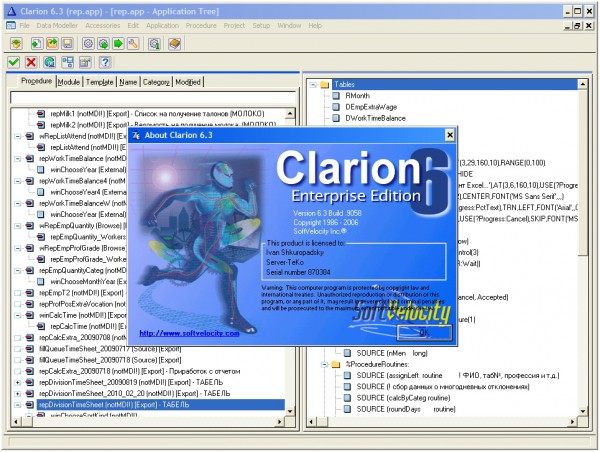The height and width of the screenshot is (452, 600).
Task: Collapse the wRepEmpQuantity tree node
Action: click(x=18, y=226)
